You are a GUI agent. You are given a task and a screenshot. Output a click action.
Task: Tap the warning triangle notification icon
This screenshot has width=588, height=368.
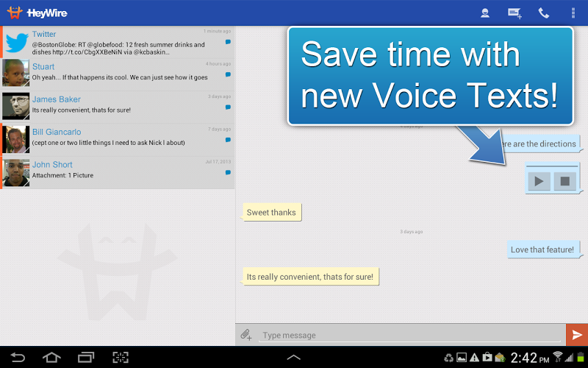pos(474,358)
